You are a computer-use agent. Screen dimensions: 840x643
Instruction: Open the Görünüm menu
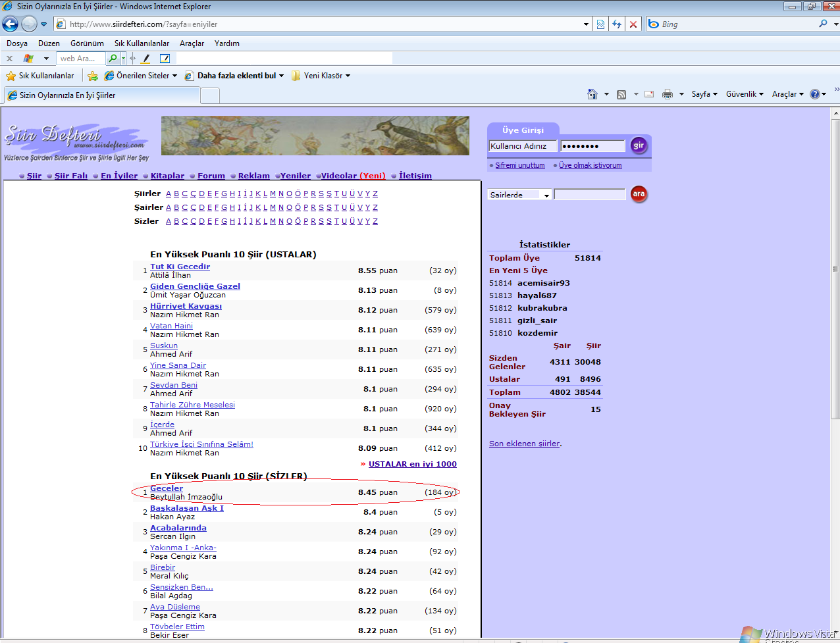[x=87, y=43]
